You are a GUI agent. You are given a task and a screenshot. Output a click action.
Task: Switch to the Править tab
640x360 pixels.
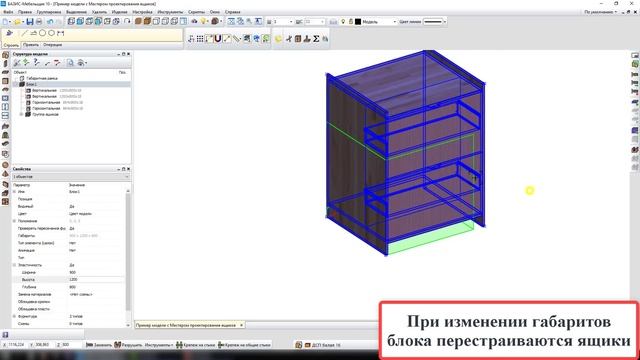(31, 45)
